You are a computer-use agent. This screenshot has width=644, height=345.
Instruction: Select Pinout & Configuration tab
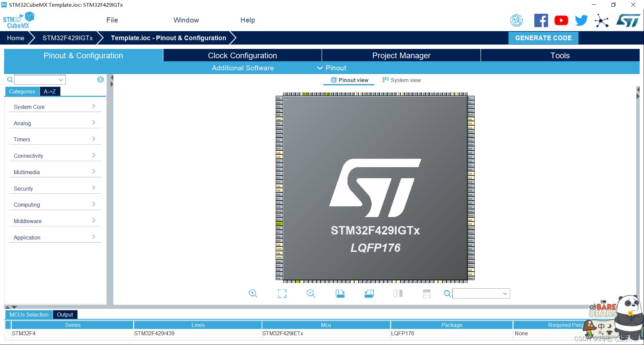(x=83, y=56)
